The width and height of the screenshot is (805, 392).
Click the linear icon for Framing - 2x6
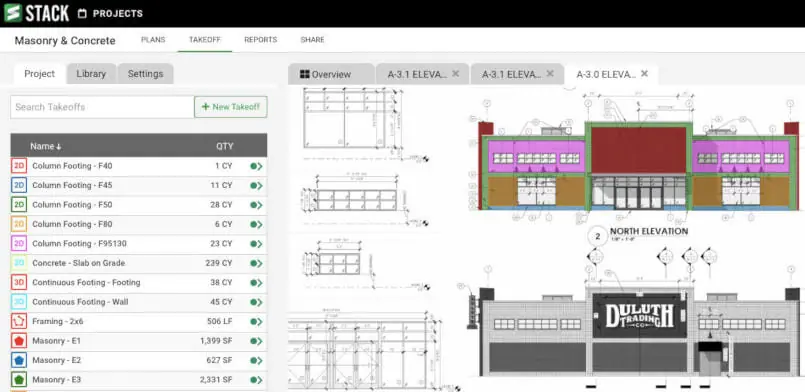click(x=19, y=321)
